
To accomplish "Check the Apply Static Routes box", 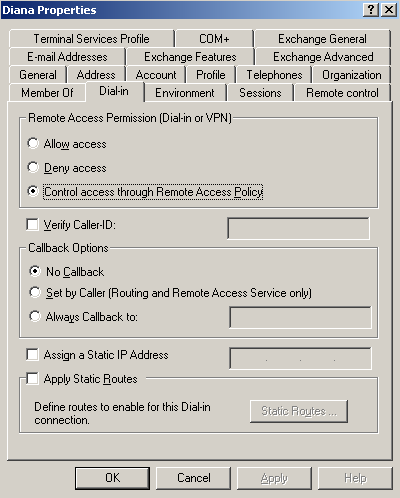I will [x=32, y=378].
